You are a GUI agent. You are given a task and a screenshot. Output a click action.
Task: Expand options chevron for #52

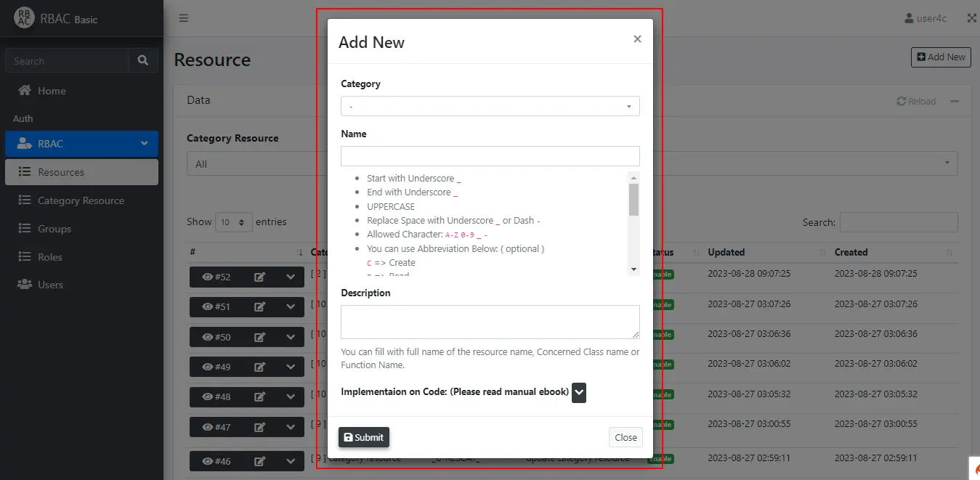[x=291, y=277]
